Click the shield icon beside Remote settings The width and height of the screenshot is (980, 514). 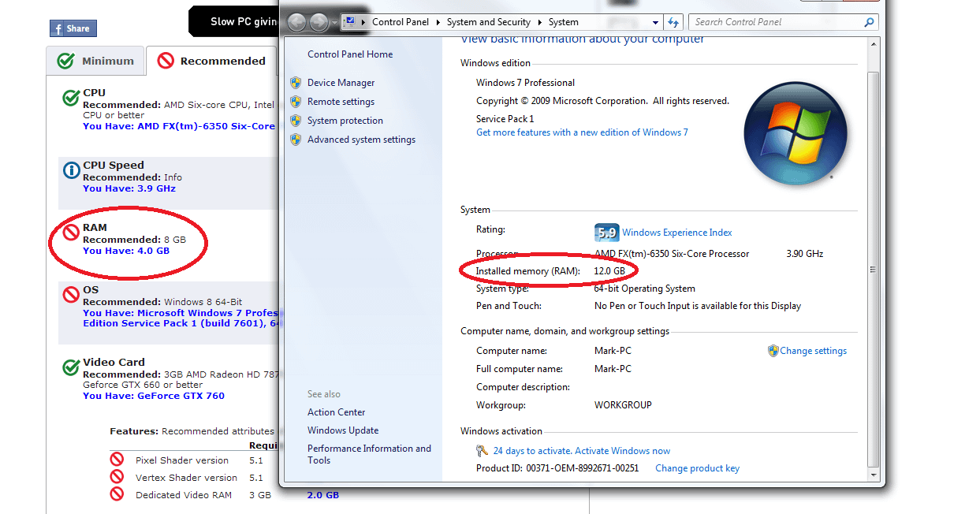point(296,102)
